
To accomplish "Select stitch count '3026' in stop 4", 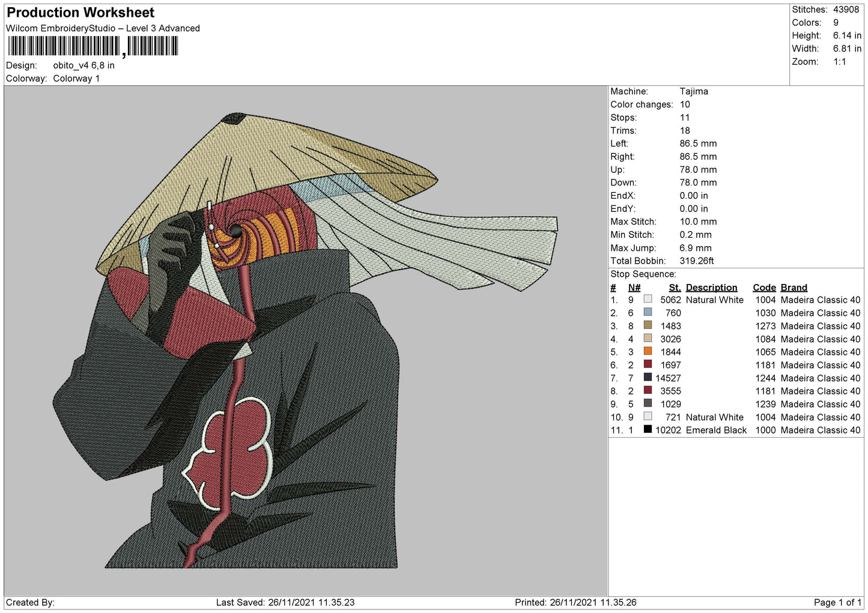I will coord(670,339).
